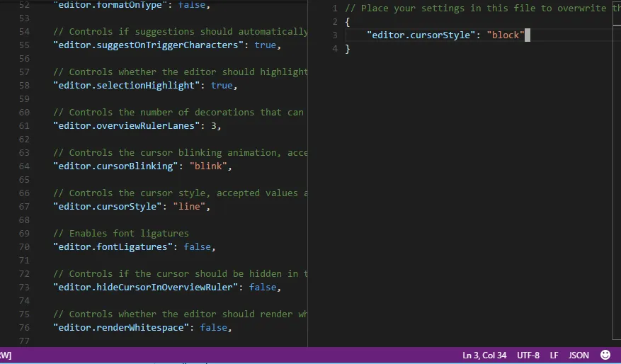The height and width of the screenshot is (364, 621).
Task: Click the Ln 3, Col 34 position indicator
Action: pyautogui.click(x=484, y=355)
